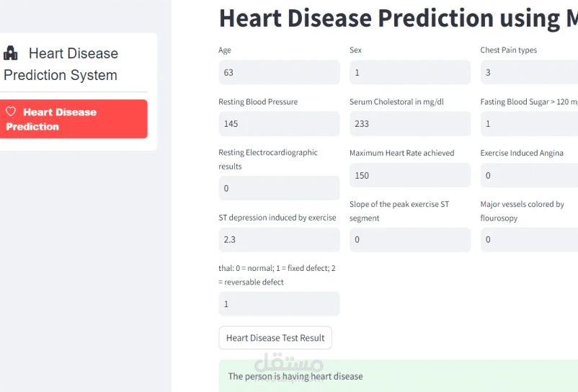The image size is (578, 392).
Task: Select the Resting Electrocardiographic results field
Action: point(279,188)
